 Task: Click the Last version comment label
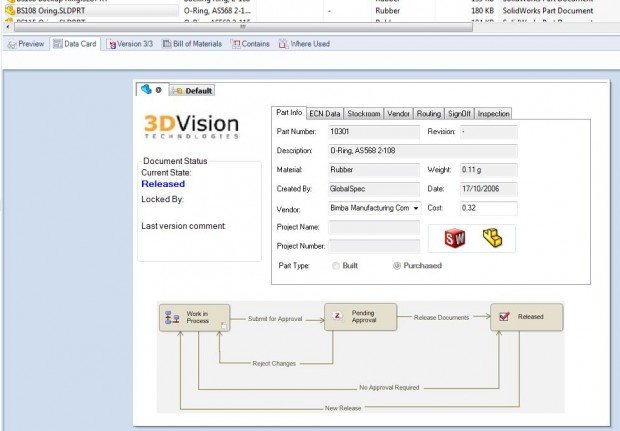pyautogui.click(x=183, y=226)
